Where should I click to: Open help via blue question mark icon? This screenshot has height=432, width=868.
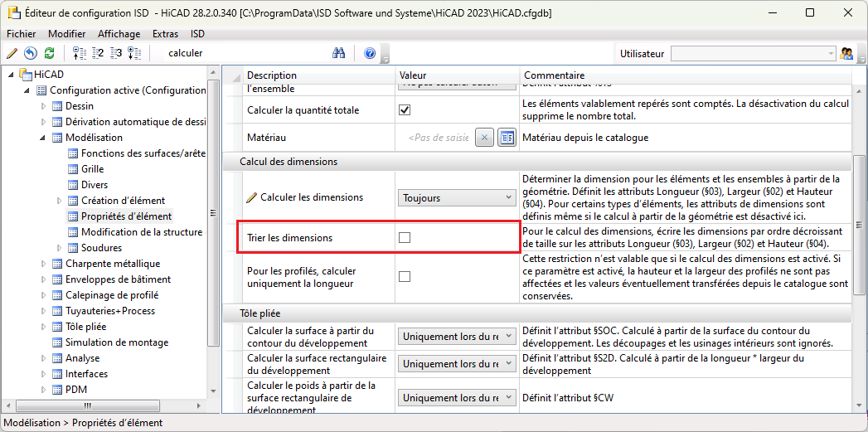pos(371,53)
